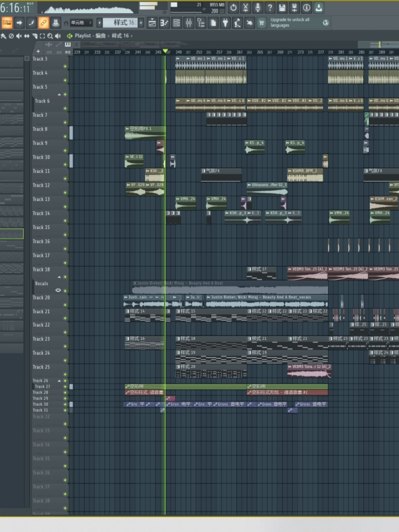Open the channel rack icon

click(176, 23)
